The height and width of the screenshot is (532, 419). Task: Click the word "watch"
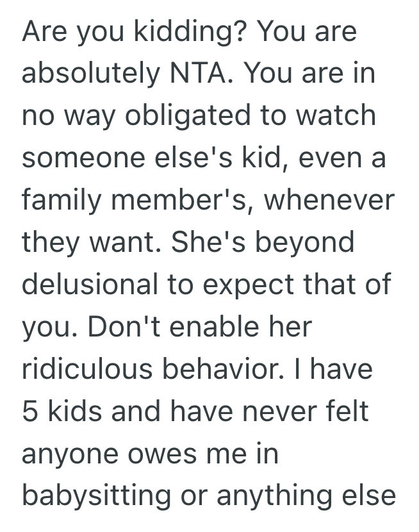point(345,116)
